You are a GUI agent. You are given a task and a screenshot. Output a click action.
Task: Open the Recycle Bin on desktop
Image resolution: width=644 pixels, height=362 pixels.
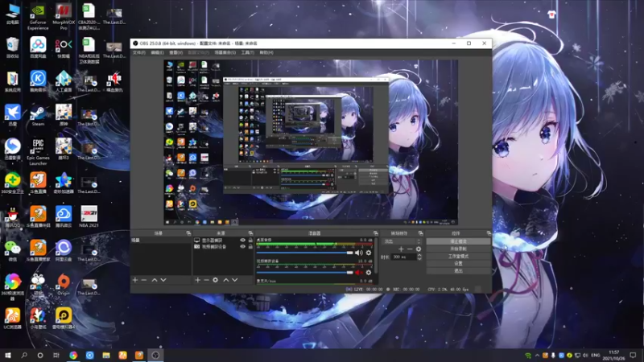[x=12, y=47]
